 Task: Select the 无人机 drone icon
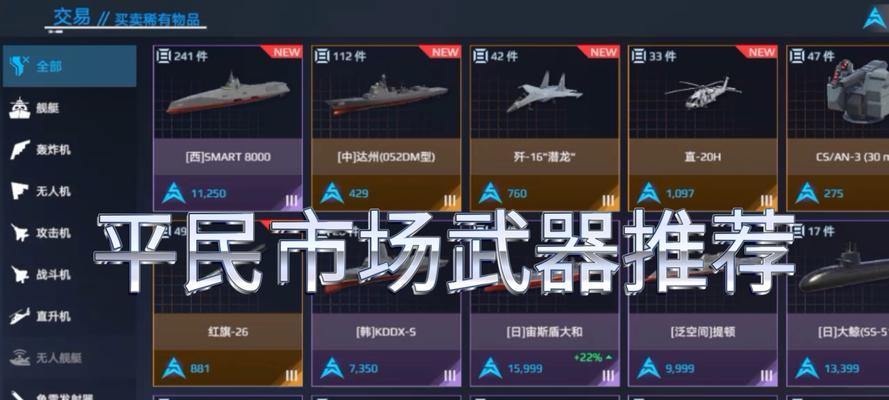20,191
